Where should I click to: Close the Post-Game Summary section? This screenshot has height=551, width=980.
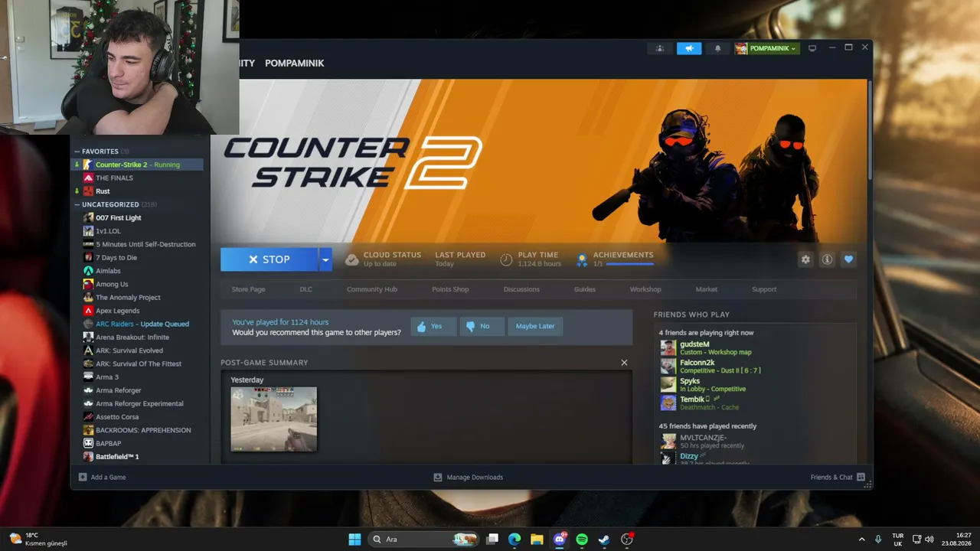624,363
